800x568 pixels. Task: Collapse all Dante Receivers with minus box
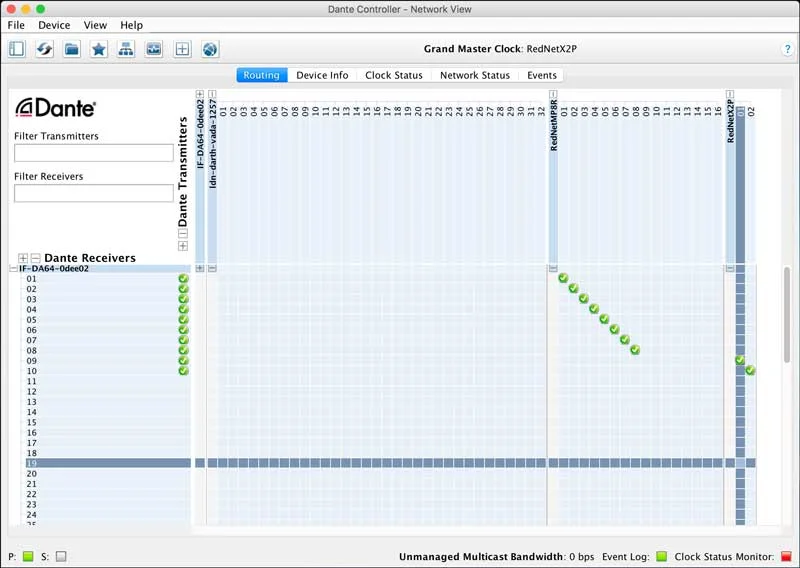[35, 258]
